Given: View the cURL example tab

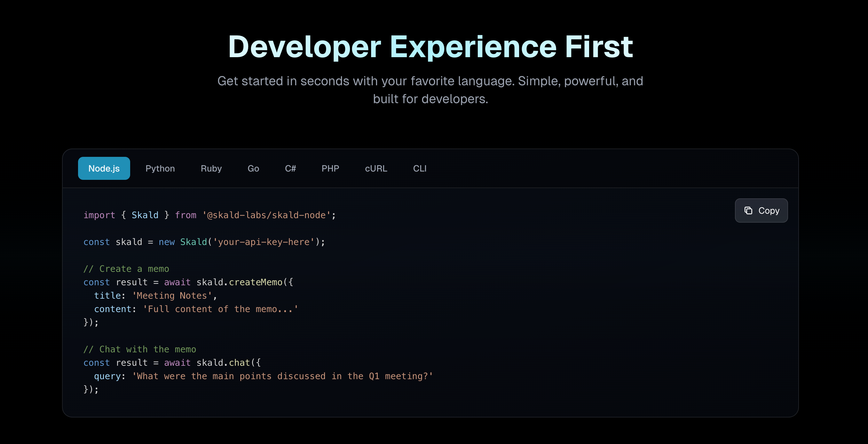Looking at the screenshot, I should click(376, 168).
